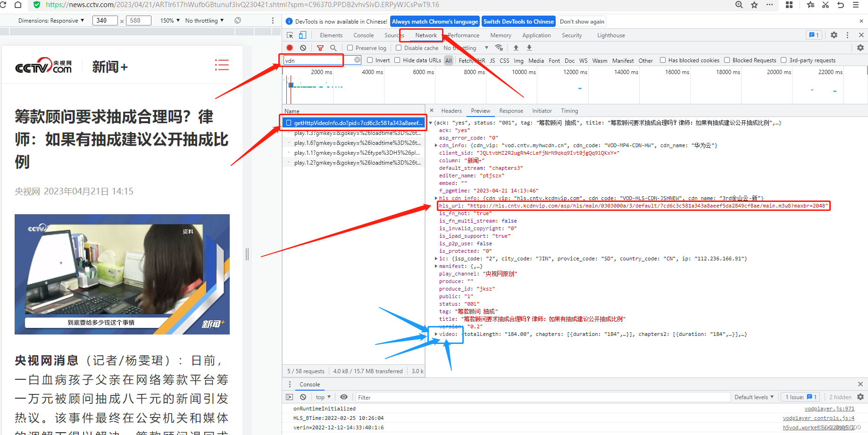The width and height of the screenshot is (868, 435).
Task: Select the inspect element picker icon
Action: click(x=290, y=35)
